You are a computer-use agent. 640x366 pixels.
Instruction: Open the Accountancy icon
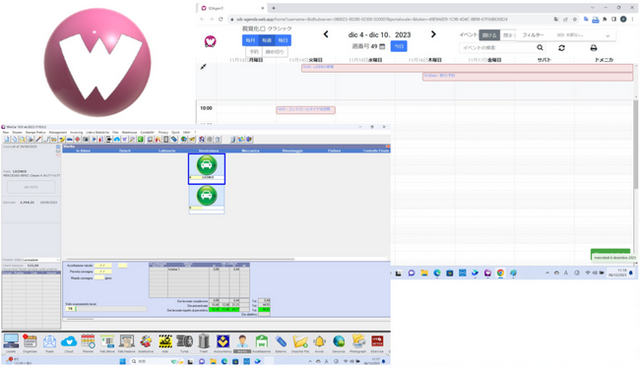[223, 342]
